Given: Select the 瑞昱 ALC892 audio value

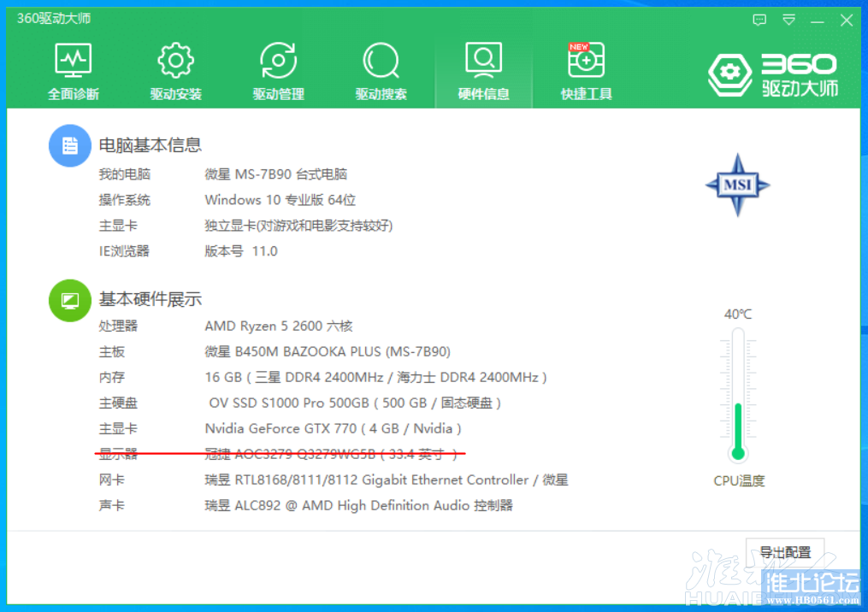Looking at the screenshot, I should point(358,506).
